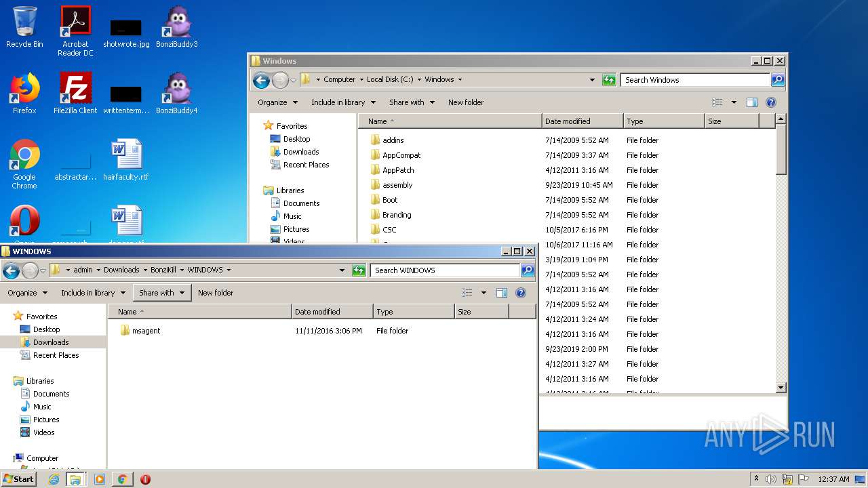Expand the dropdown after Downloads breadcrumb
868x488 pixels.
point(145,270)
